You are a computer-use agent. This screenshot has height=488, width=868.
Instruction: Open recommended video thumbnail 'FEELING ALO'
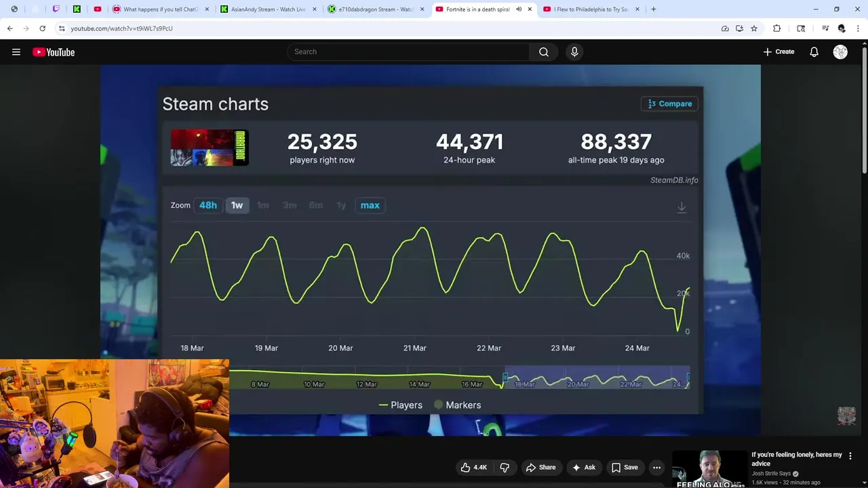click(x=710, y=469)
